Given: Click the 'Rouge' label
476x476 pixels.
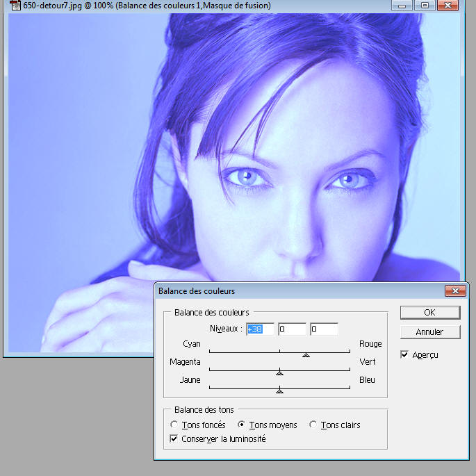Looking at the screenshot, I should [x=370, y=344].
